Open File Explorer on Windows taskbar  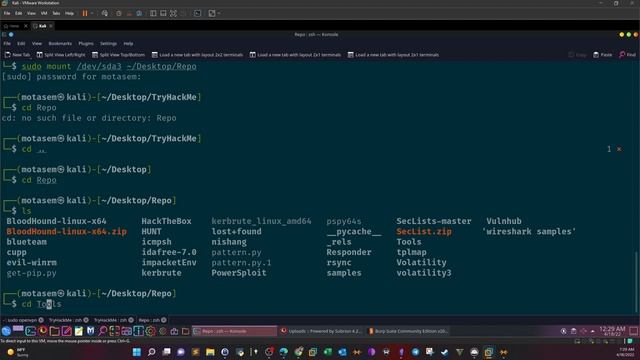point(210,352)
